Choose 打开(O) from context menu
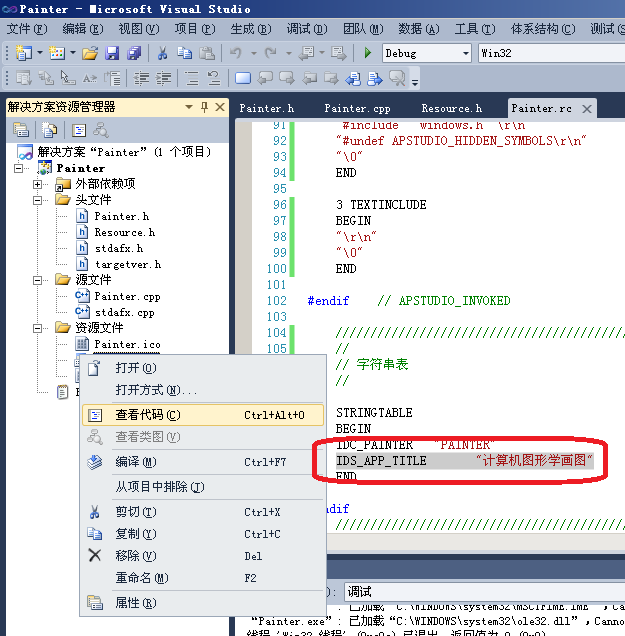Image resolution: width=625 pixels, height=636 pixels. coord(203,368)
